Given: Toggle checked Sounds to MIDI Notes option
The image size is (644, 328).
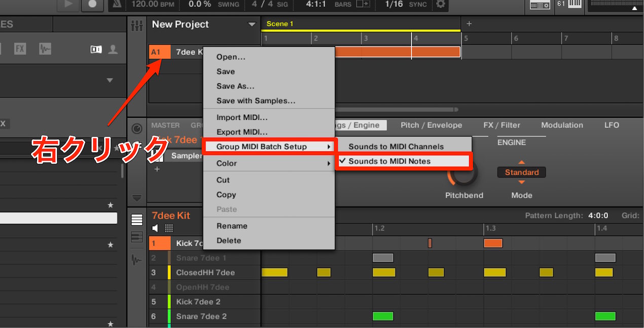Looking at the screenshot, I should click(403, 161).
